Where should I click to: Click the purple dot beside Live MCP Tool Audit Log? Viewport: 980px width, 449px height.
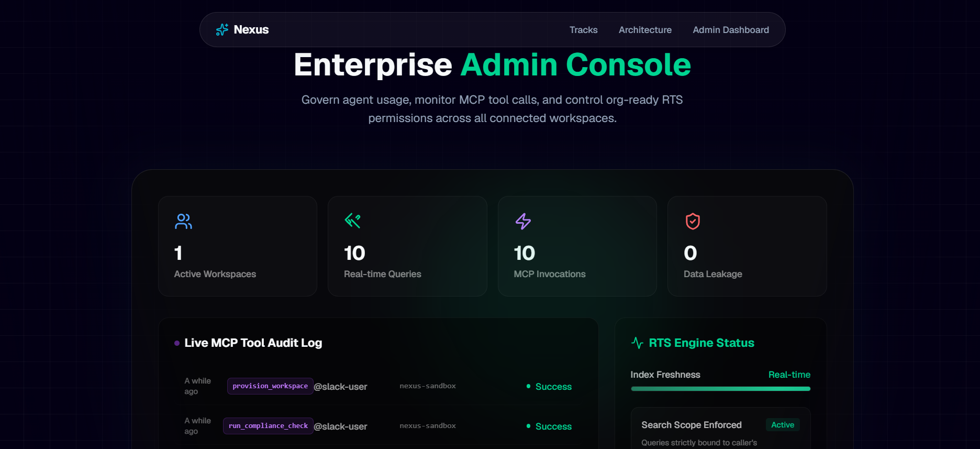(x=177, y=343)
